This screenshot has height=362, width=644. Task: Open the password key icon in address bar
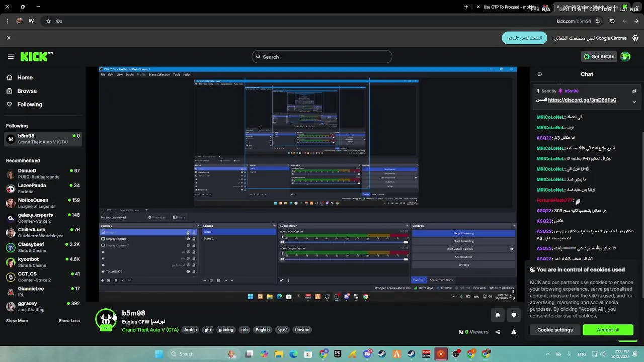click(x=59, y=21)
